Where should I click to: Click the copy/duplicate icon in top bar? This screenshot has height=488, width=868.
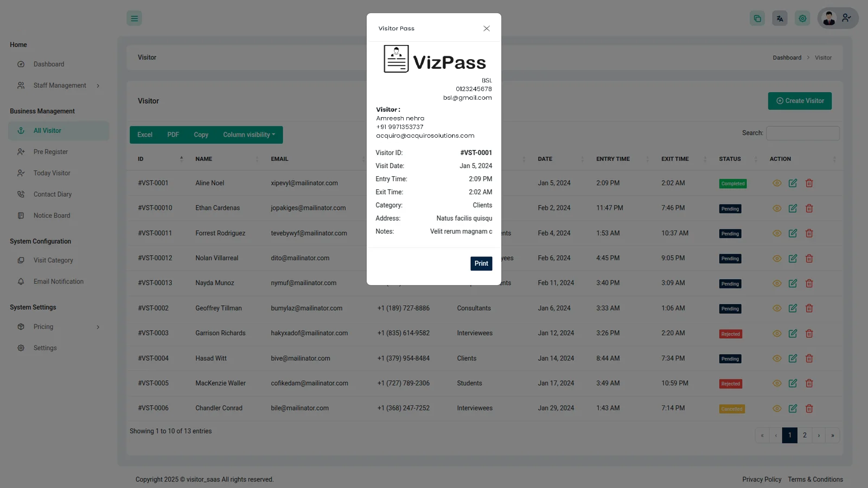pyautogui.click(x=757, y=18)
